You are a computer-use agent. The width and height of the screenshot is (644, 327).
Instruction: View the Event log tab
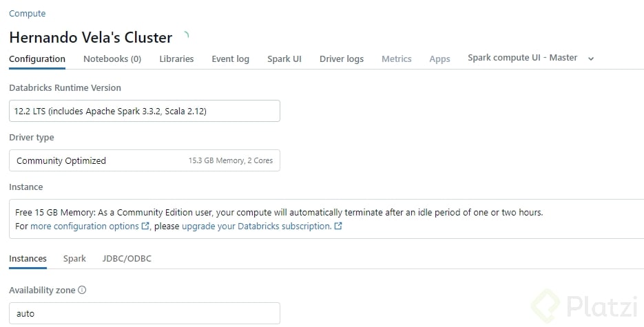pyautogui.click(x=230, y=59)
